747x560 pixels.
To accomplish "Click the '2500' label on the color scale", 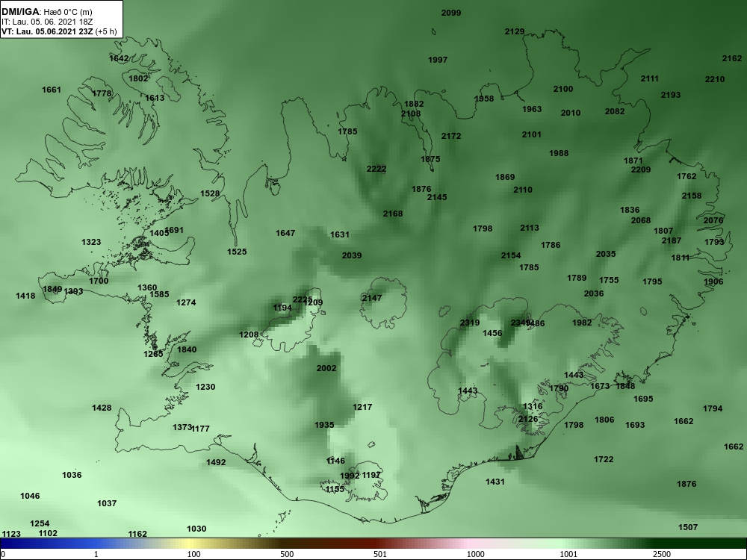I will click(x=661, y=554).
